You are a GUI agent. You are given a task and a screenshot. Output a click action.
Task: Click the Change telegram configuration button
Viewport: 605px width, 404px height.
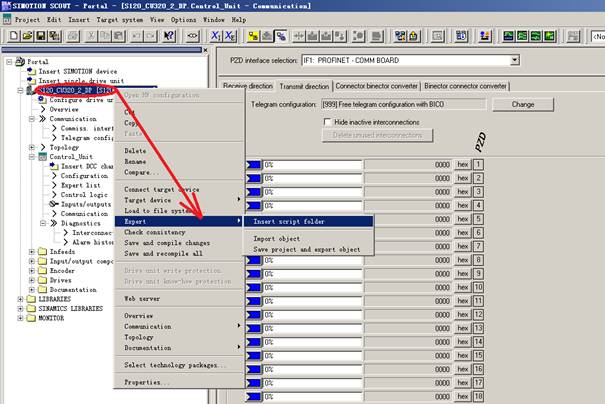pyautogui.click(x=523, y=104)
